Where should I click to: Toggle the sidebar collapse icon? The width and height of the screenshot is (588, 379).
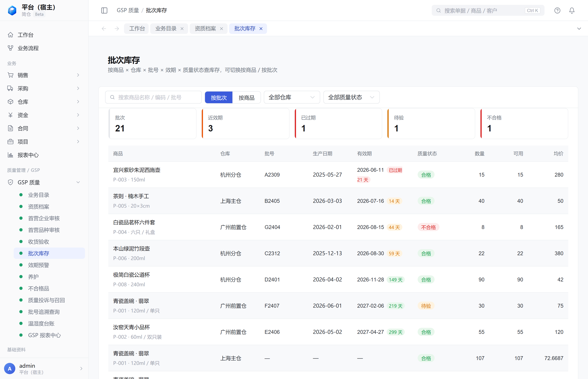[x=104, y=10]
